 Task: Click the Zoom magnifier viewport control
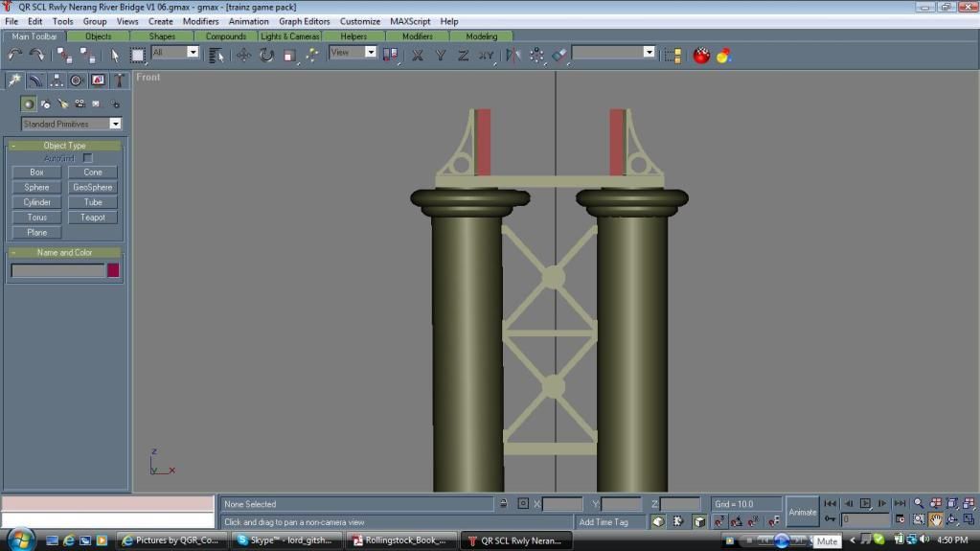pos(919,503)
